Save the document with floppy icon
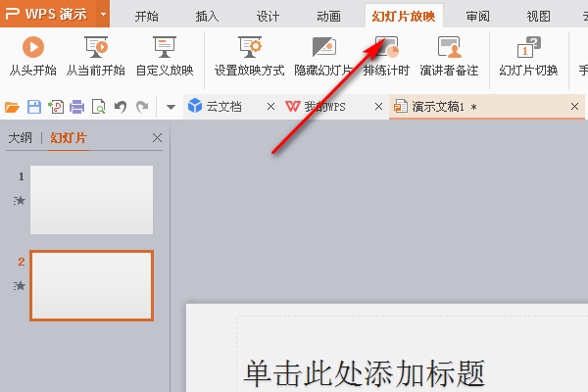The image size is (588, 392). [x=34, y=107]
